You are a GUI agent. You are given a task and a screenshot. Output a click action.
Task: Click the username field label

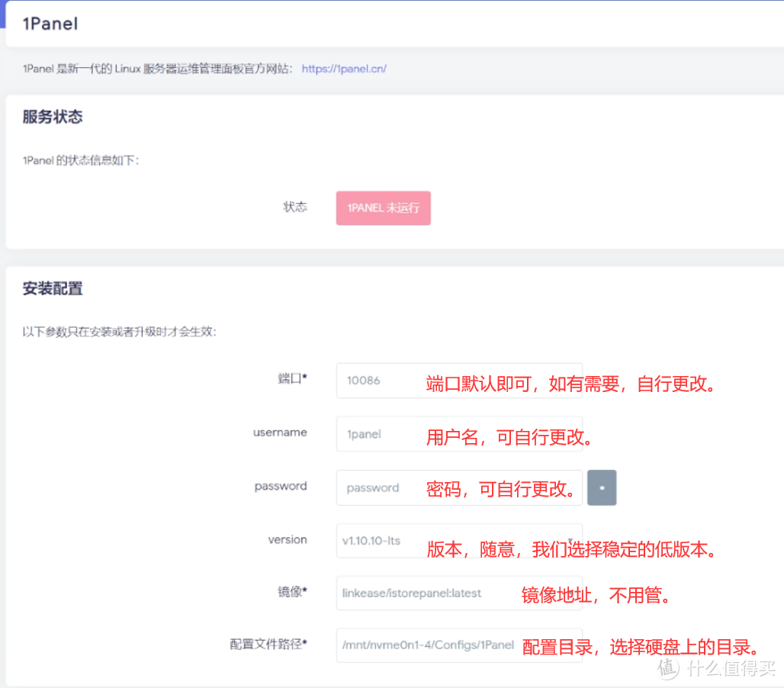click(280, 433)
